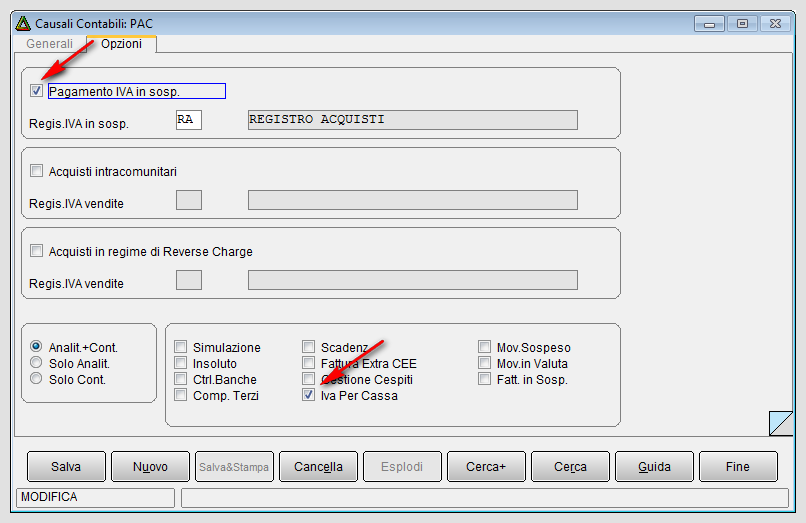Click the code field under Reverse Charge
This screenshot has width=806, height=523.
click(x=189, y=280)
